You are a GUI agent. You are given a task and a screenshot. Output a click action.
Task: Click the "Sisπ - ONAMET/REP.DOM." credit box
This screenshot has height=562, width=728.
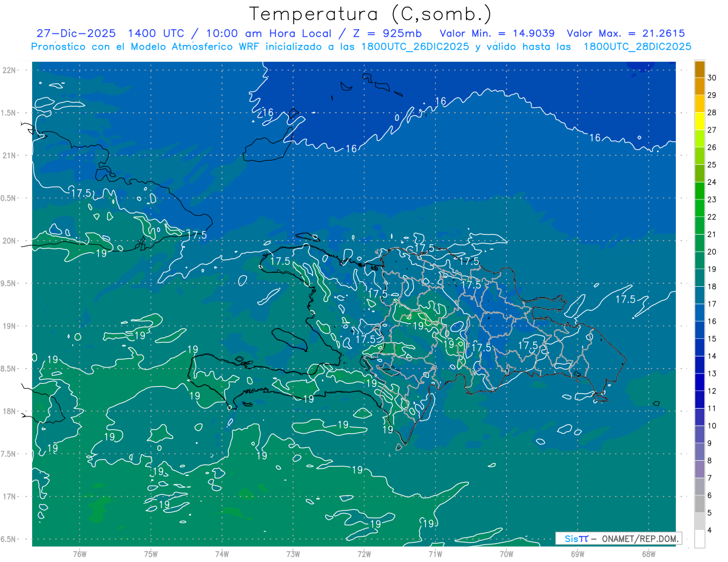(618, 538)
